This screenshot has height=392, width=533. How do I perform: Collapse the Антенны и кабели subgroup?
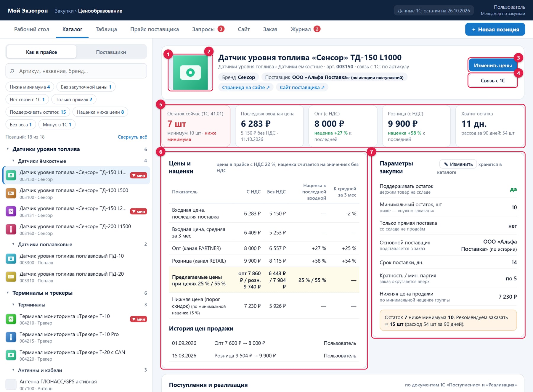coord(13,370)
